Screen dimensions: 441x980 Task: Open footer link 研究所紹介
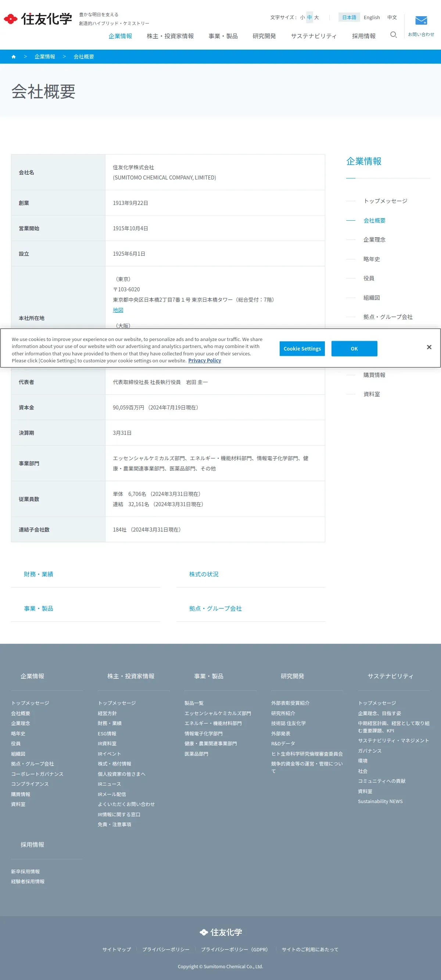tap(283, 714)
